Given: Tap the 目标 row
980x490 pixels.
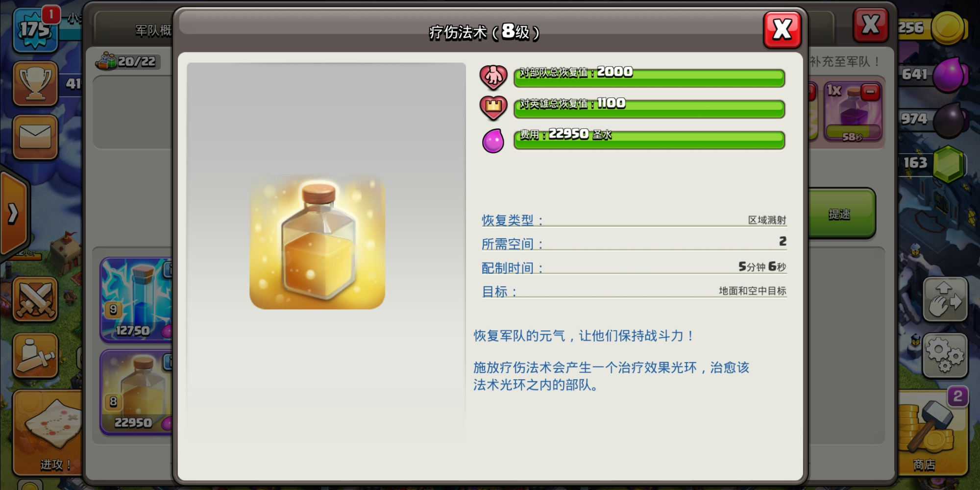Looking at the screenshot, I should tap(634, 291).
